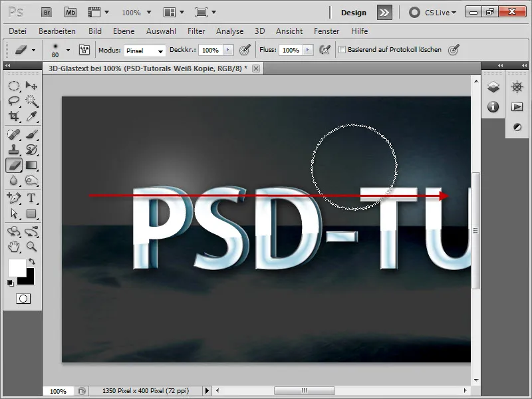
Task: Select the Lasso tool
Action: 14,101
